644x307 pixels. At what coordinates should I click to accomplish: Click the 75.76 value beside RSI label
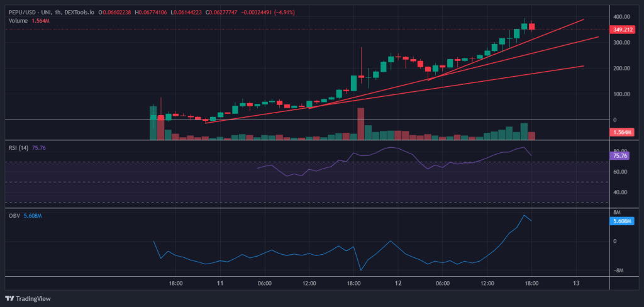[x=38, y=148]
